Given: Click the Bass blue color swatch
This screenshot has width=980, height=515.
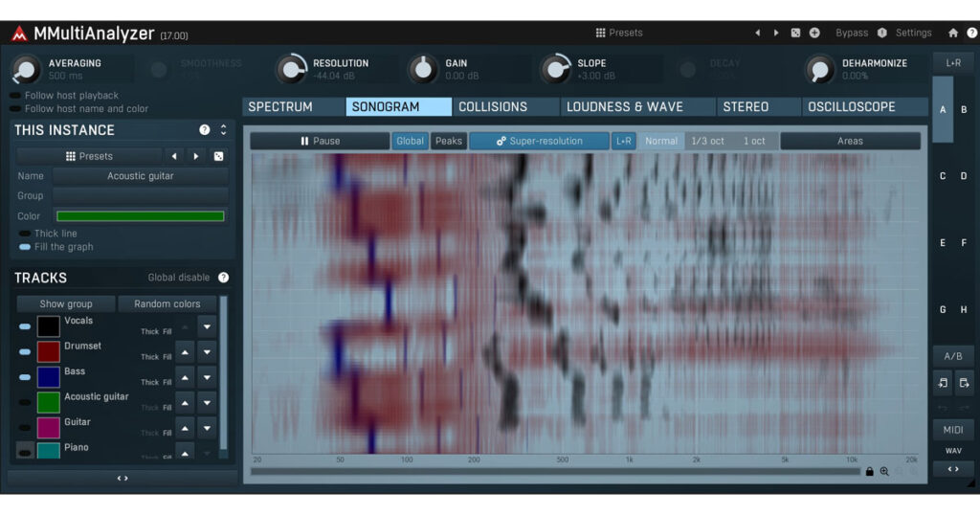Looking at the screenshot, I should [x=48, y=377].
